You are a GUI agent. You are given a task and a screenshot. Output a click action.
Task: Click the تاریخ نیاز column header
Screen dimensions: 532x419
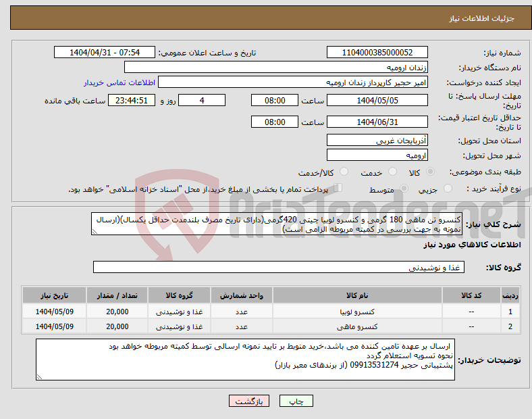coord(54,295)
